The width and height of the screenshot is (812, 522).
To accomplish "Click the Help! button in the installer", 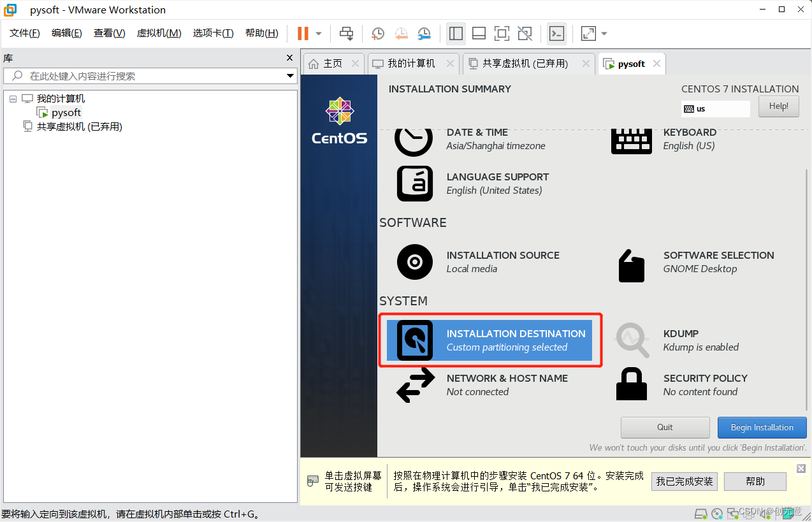I will (778, 106).
